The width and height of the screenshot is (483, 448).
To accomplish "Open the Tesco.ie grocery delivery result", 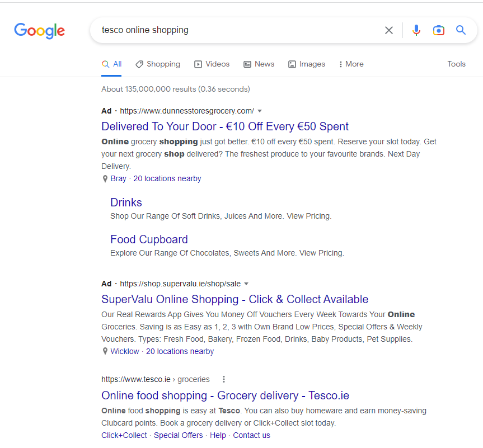I will click(224, 395).
